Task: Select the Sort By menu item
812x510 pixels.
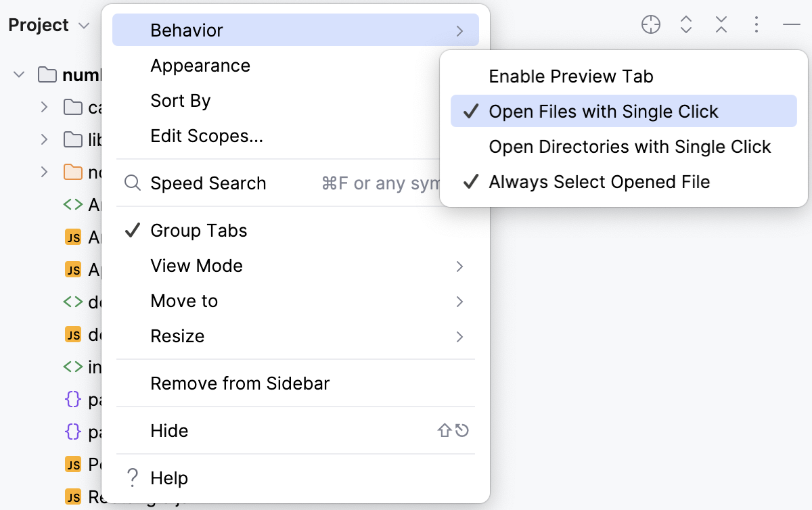Action: click(180, 100)
